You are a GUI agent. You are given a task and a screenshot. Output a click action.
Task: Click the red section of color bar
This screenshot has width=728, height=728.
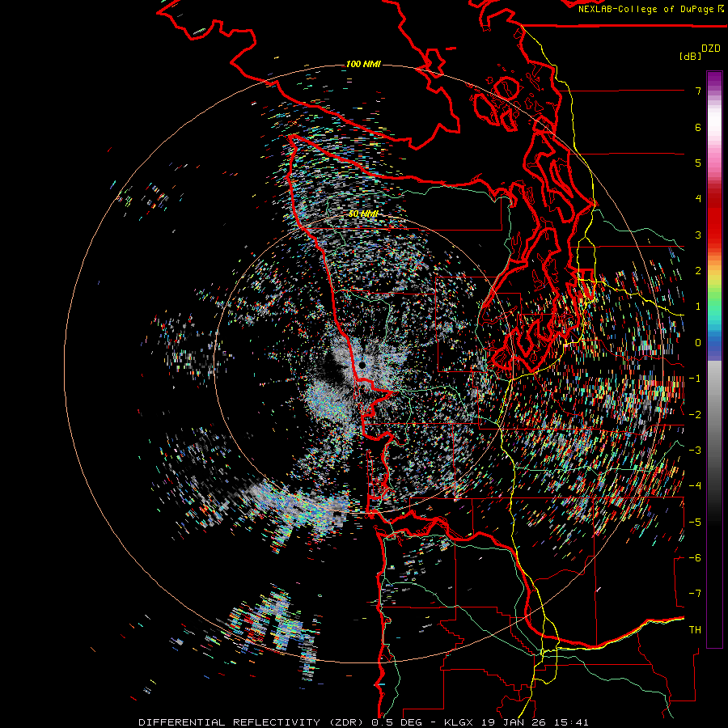click(x=714, y=218)
